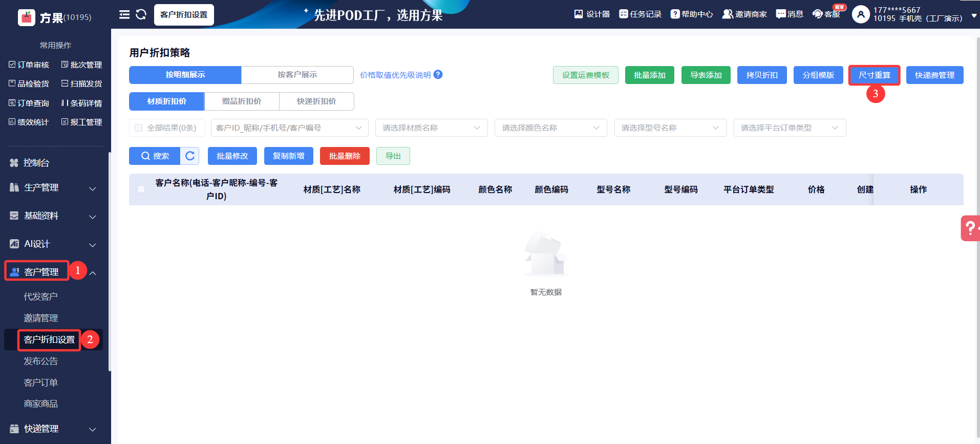The height and width of the screenshot is (444, 980).
Task: Click the user avatar icon
Action: click(861, 14)
